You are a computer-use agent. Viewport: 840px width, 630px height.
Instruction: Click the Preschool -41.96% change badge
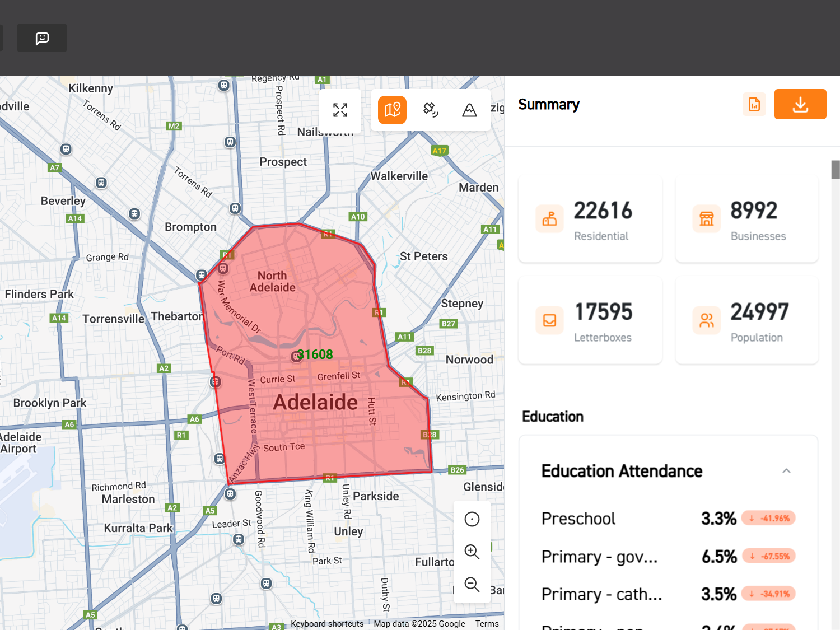click(768, 518)
